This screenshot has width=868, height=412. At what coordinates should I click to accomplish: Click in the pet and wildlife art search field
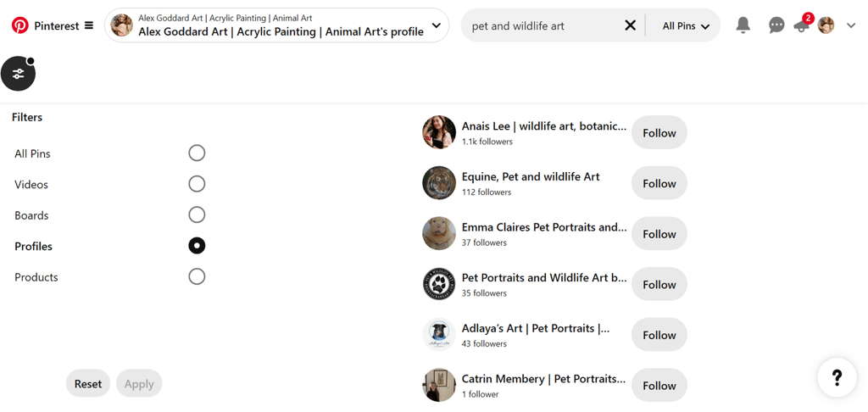pyautogui.click(x=542, y=26)
